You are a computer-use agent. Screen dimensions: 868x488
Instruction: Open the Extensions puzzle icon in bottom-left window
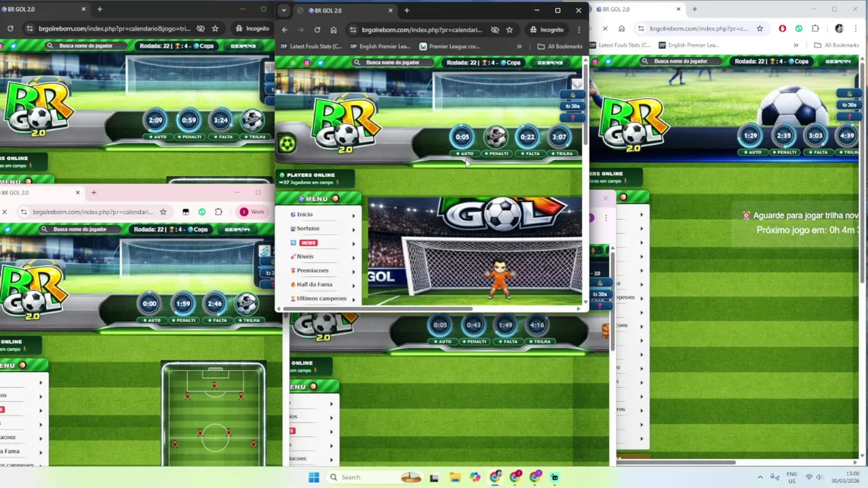(218, 211)
